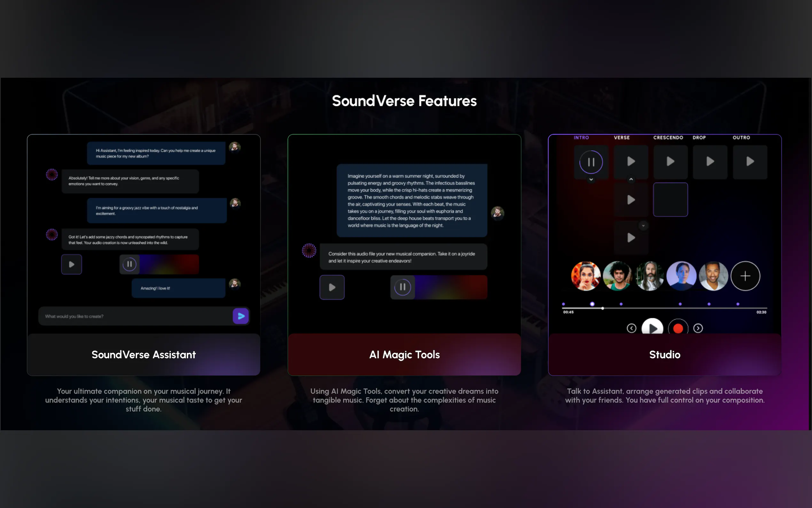Pause the INTRO clip in Studio
Image resolution: width=812 pixels, height=508 pixels.
click(x=591, y=162)
